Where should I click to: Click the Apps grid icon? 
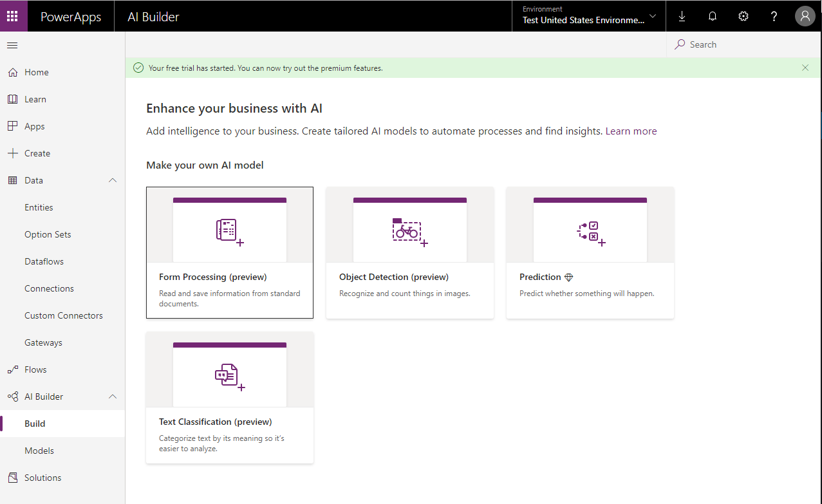tap(12, 126)
